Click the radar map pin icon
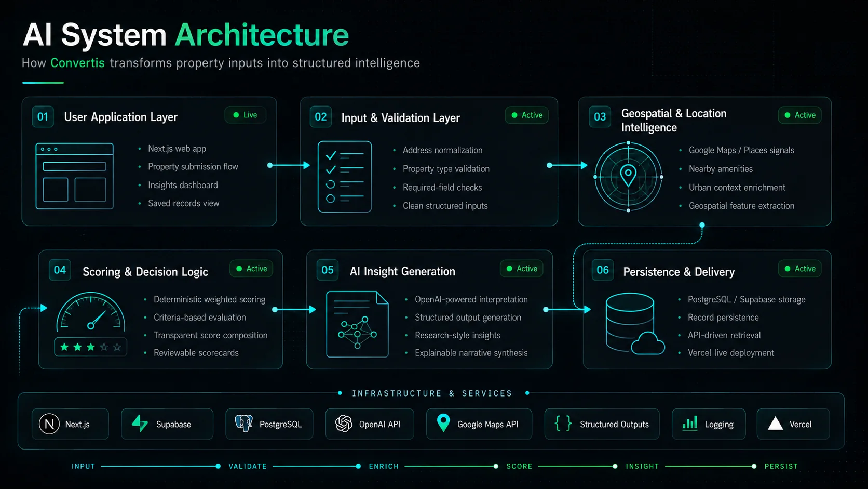This screenshot has width=868, height=489. pyautogui.click(x=628, y=177)
